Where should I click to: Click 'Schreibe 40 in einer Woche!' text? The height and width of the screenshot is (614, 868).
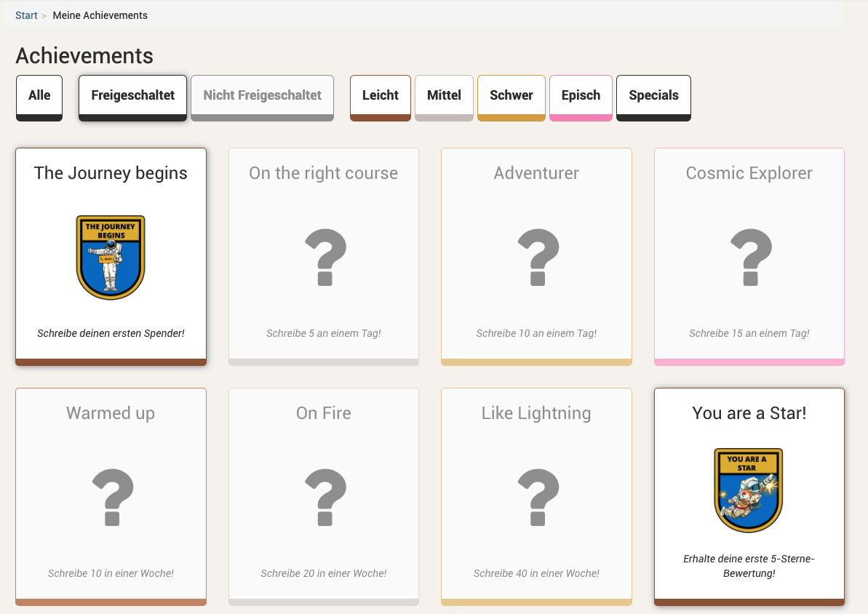pos(536,573)
